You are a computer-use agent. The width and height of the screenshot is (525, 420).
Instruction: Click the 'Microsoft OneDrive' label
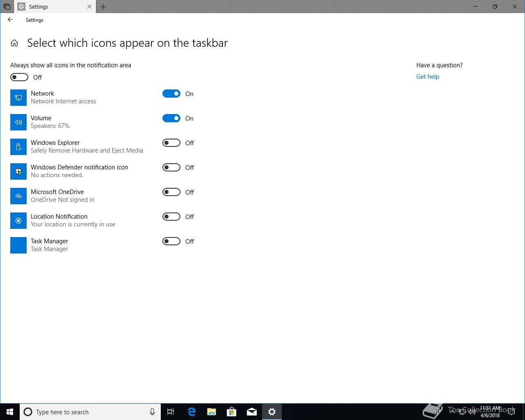pos(57,192)
